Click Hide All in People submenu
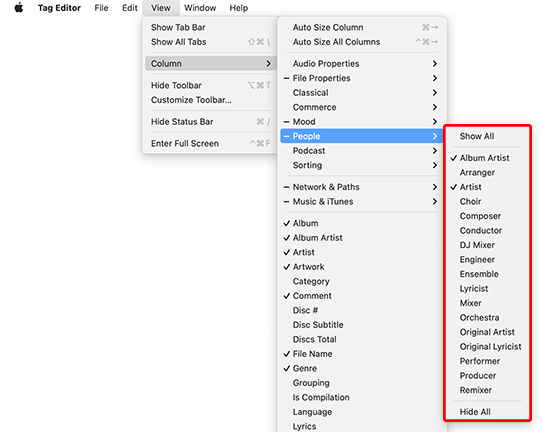543x432 pixels. pos(488,412)
